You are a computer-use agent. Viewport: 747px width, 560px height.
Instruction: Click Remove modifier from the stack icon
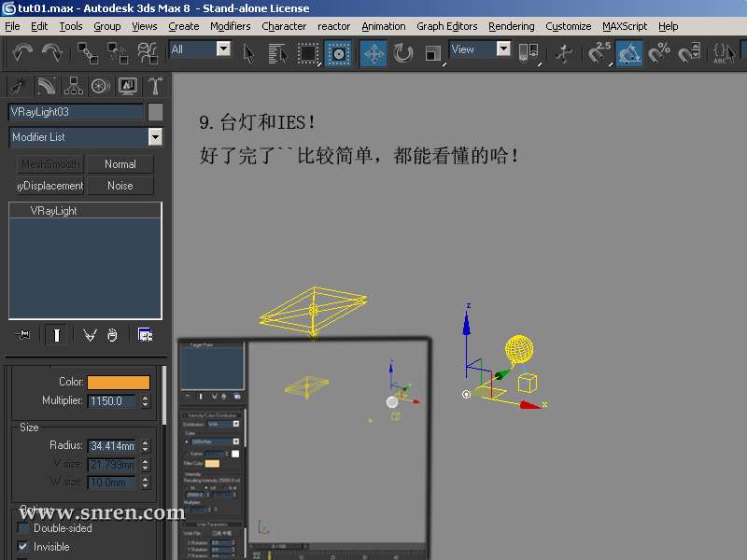[112, 335]
